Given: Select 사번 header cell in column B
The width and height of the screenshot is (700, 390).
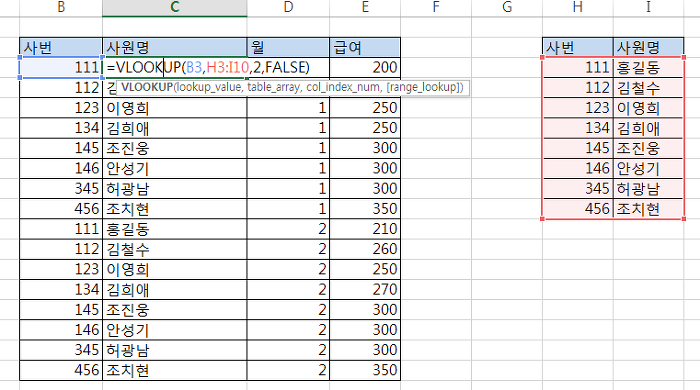Looking at the screenshot, I should [x=61, y=47].
